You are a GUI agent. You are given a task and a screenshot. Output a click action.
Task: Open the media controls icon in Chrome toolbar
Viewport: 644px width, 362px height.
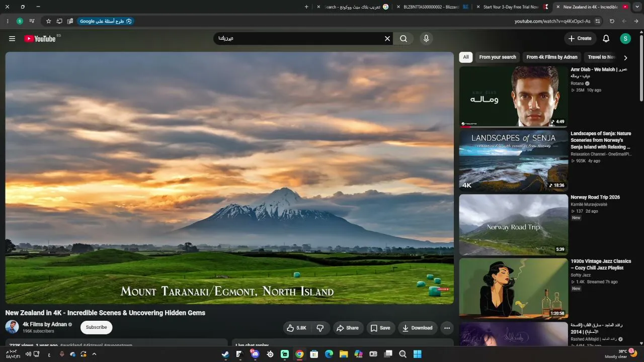(x=32, y=21)
